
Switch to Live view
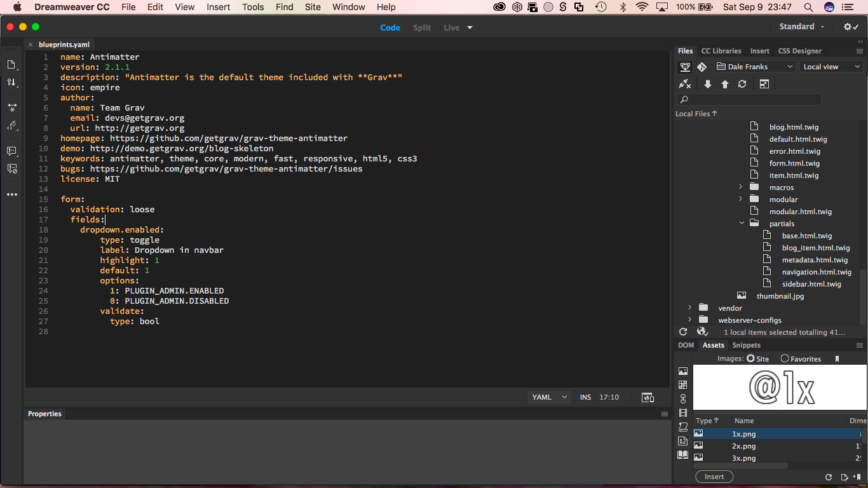pos(452,28)
